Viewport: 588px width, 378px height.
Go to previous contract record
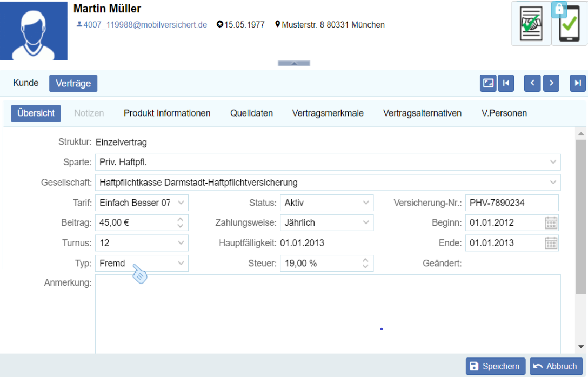coord(532,83)
